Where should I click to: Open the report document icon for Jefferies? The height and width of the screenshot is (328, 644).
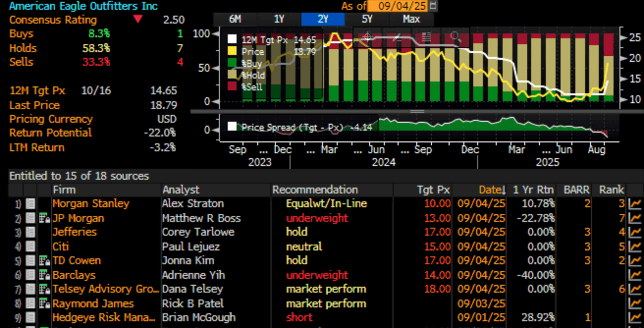point(30,232)
